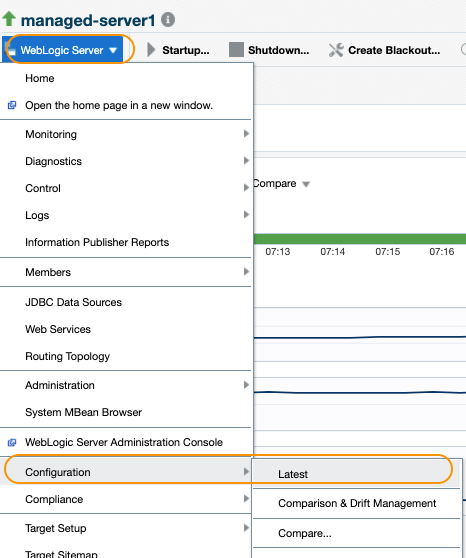The image size is (466, 558).
Task: Click the 07:13 time axis label
Action: 278,252
